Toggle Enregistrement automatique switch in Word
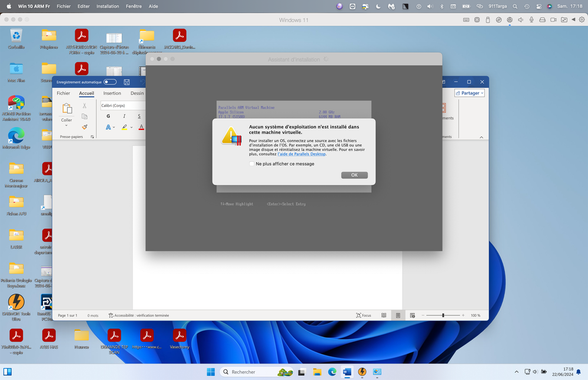Viewport: 588px width, 380px height. point(110,82)
